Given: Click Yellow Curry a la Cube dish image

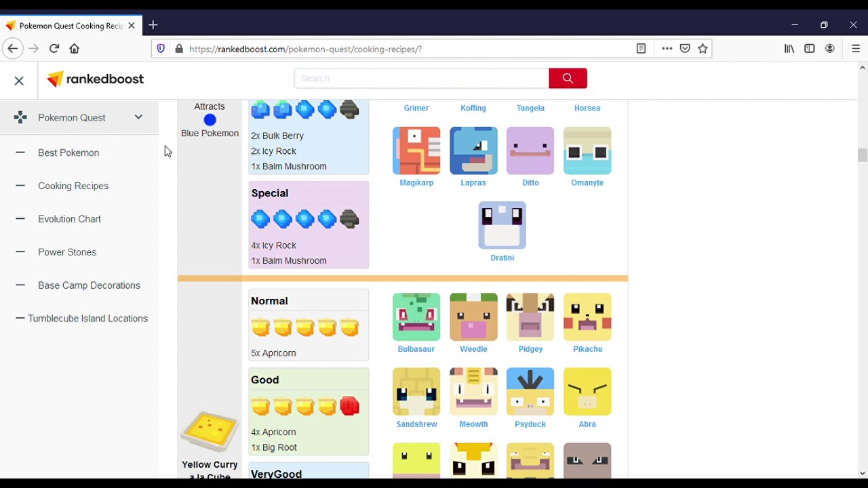Looking at the screenshot, I should pyautogui.click(x=210, y=431).
